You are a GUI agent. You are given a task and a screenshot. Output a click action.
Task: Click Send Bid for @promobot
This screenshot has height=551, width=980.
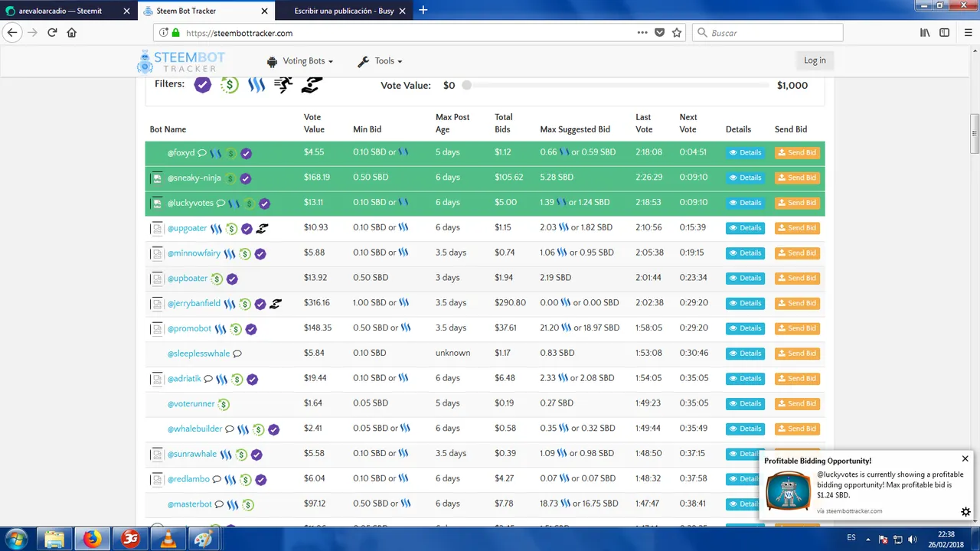coord(797,328)
